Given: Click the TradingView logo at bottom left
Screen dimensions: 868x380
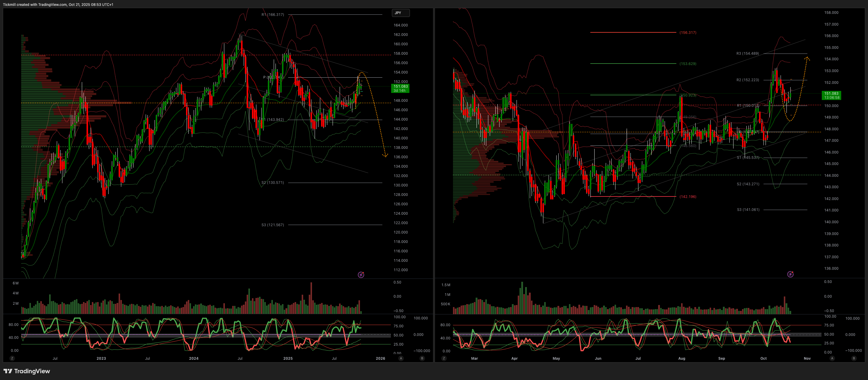Looking at the screenshot, I should 26,371.
